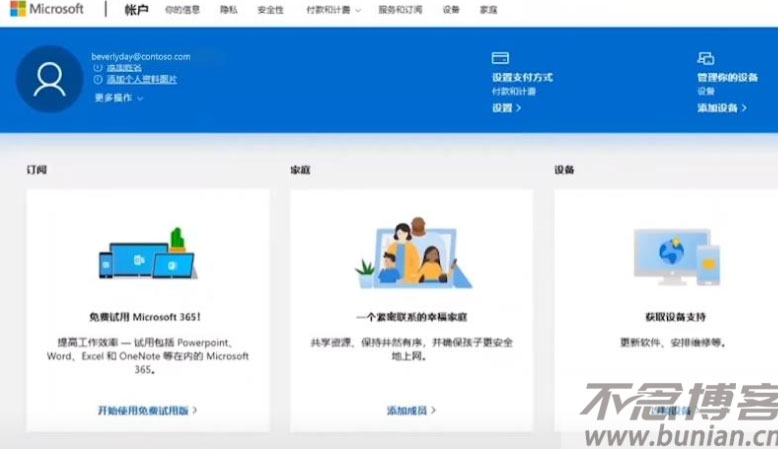
Task: Click the 付款和计费 subtitle under payment setup
Action: [x=514, y=91]
